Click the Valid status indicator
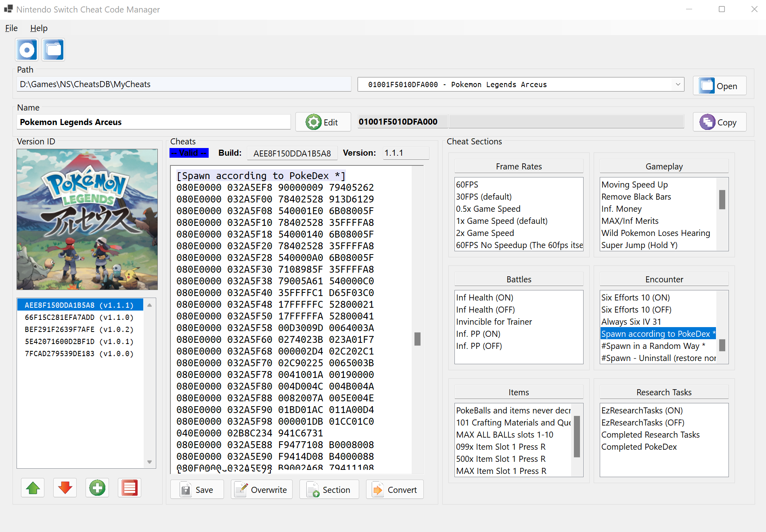This screenshot has height=532, width=766. (189, 153)
